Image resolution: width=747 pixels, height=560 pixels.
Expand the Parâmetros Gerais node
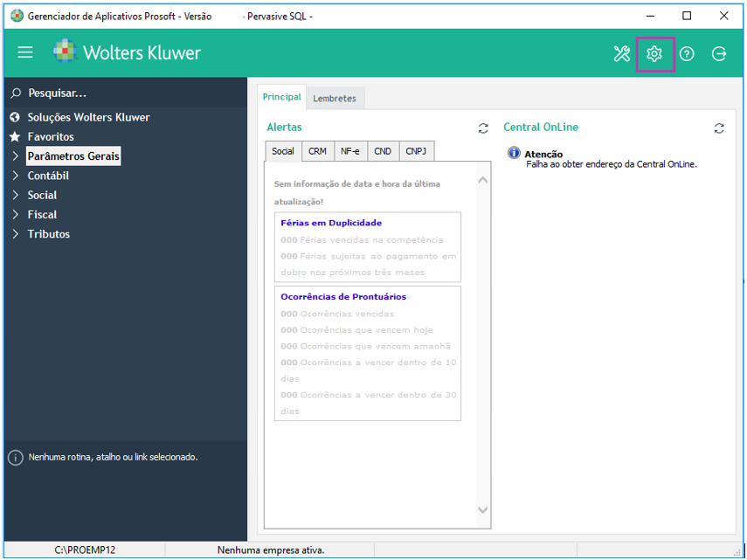click(x=15, y=156)
